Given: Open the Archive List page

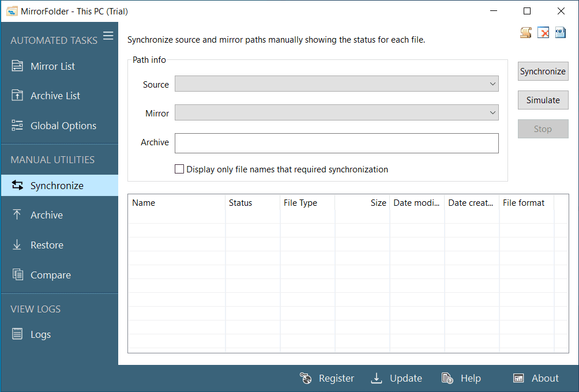Looking at the screenshot, I should [59, 96].
